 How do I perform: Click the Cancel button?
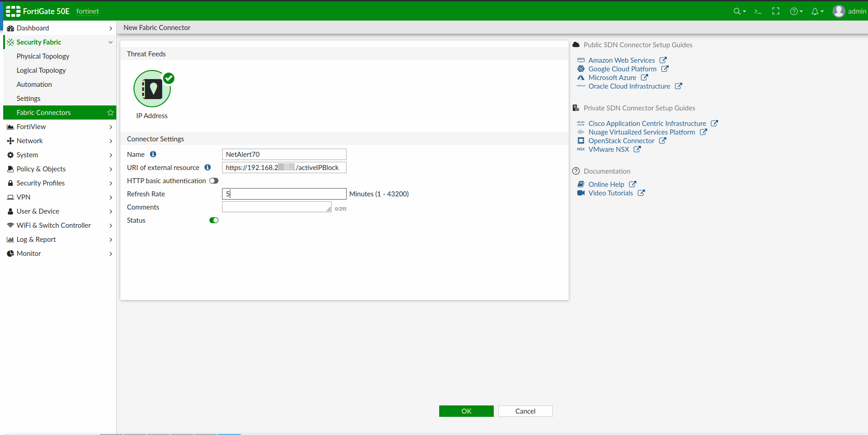pos(526,411)
